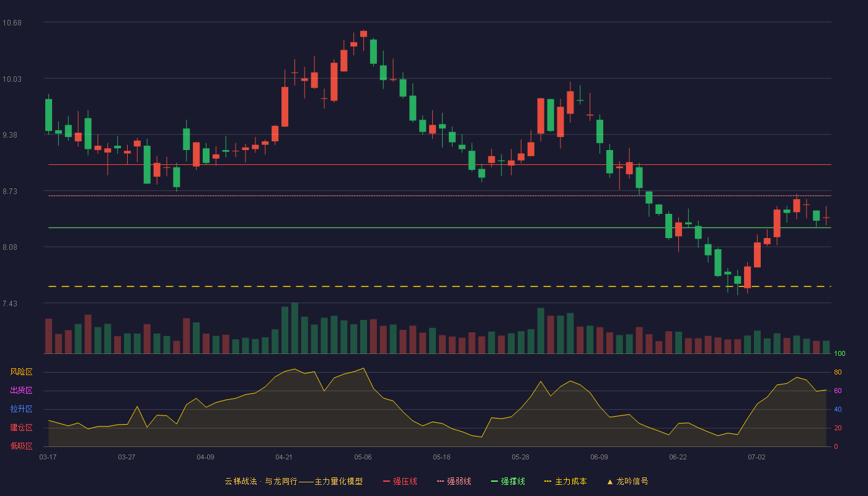
Task: Click the 20 indicator scale value
Action: (x=838, y=428)
